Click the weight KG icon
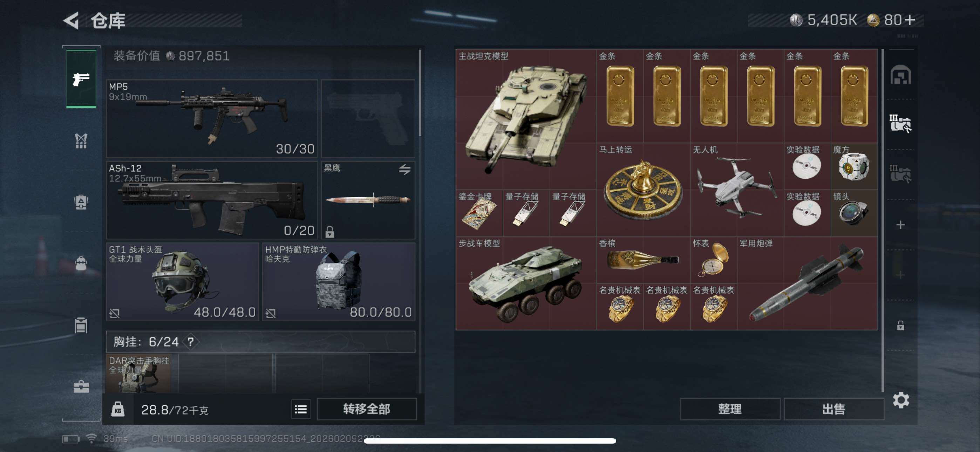980x452 pixels. point(118,409)
